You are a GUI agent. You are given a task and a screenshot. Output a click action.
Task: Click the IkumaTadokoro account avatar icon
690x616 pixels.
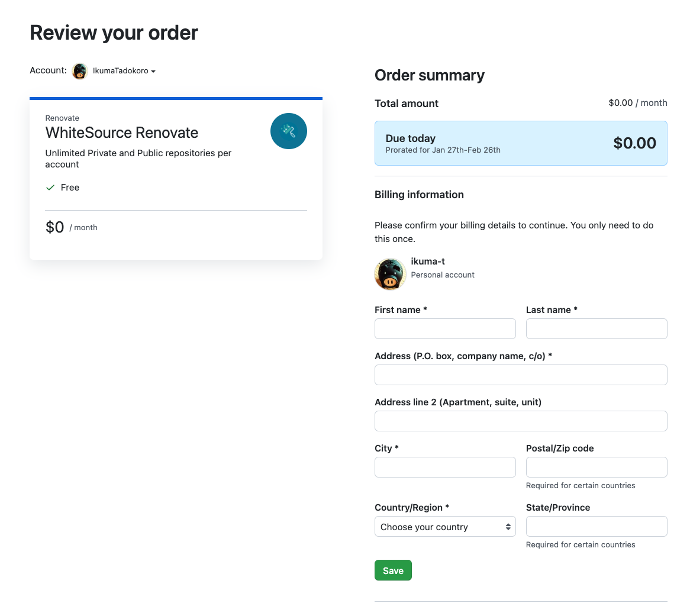(80, 71)
